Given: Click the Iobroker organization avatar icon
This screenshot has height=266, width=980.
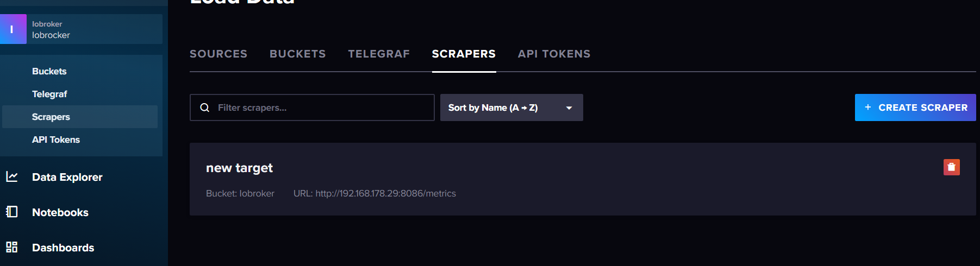Looking at the screenshot, I should (x=13, y=29).
